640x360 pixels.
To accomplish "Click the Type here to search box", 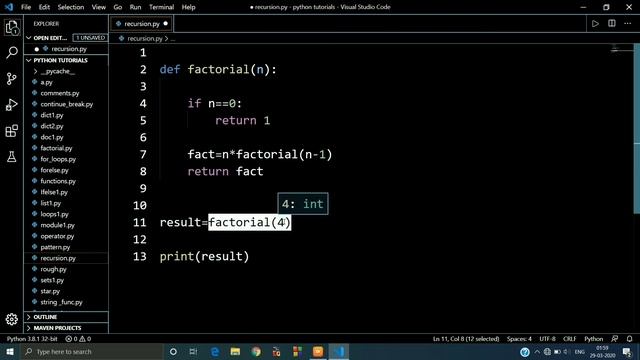I will [92, 351].
